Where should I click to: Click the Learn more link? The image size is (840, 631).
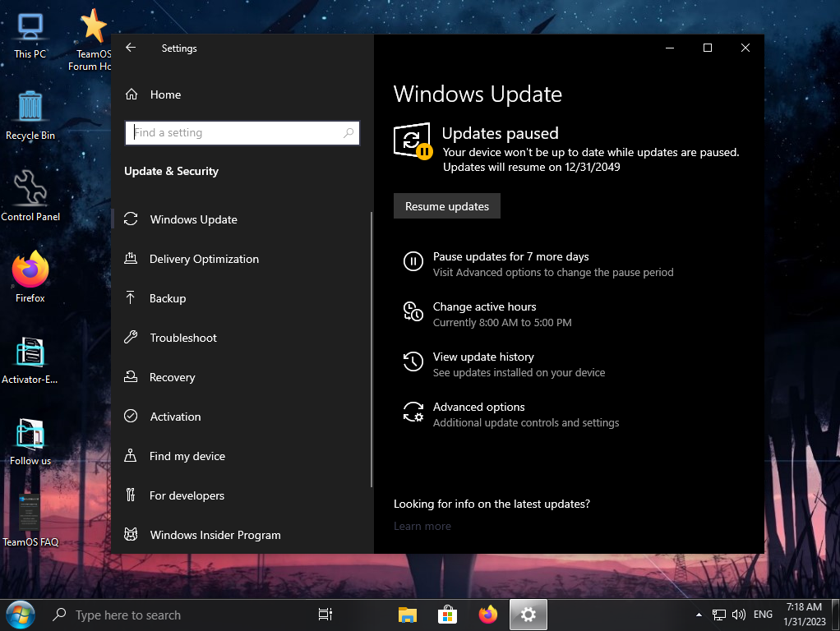422,526
